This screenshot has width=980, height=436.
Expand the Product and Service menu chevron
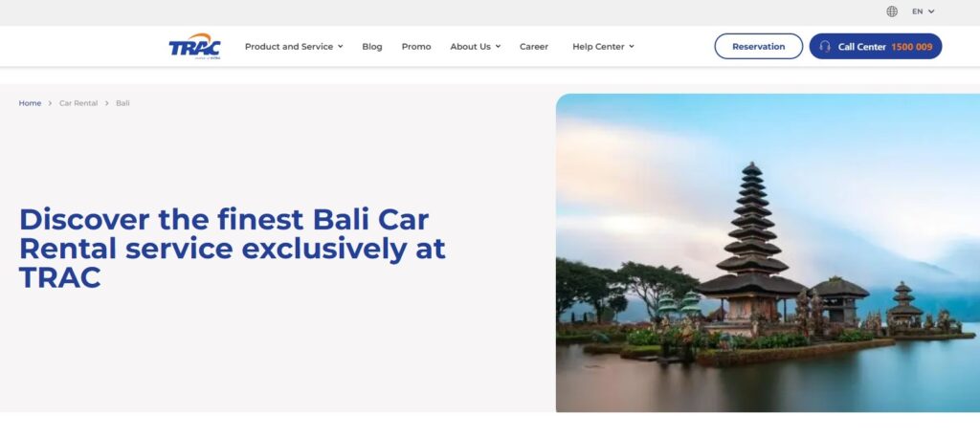[340, 46]
